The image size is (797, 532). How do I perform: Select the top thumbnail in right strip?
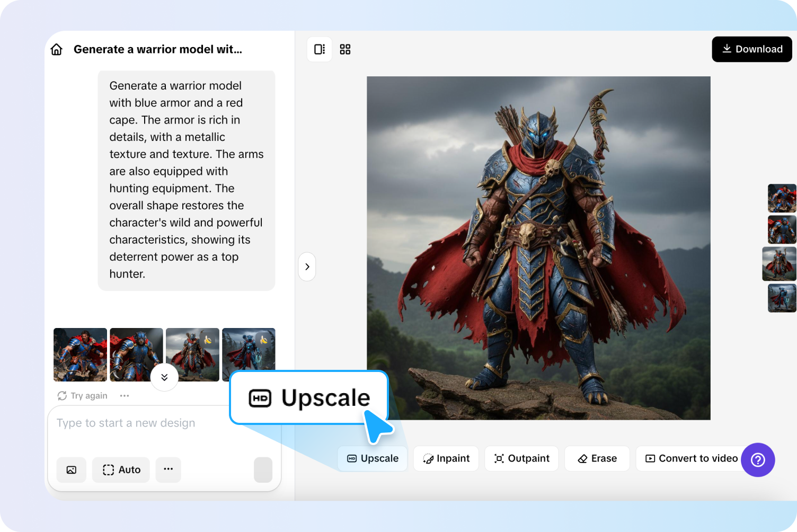coord(782,198)
